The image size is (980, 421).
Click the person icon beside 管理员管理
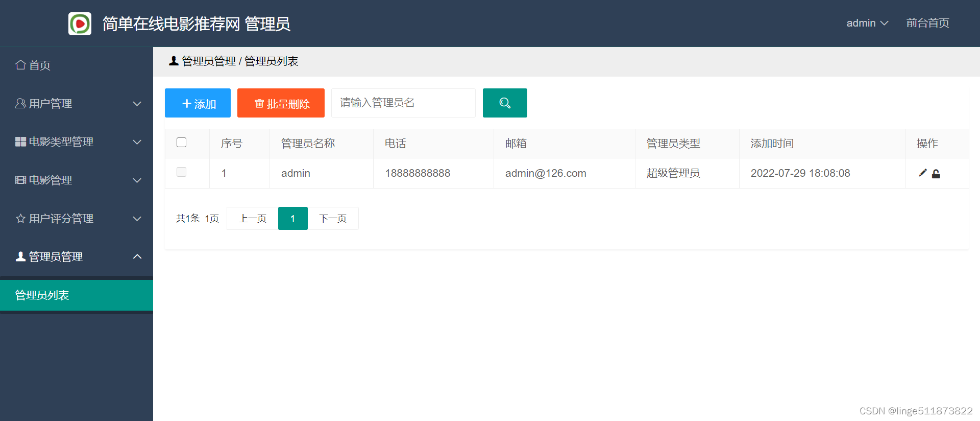(20, 256)
